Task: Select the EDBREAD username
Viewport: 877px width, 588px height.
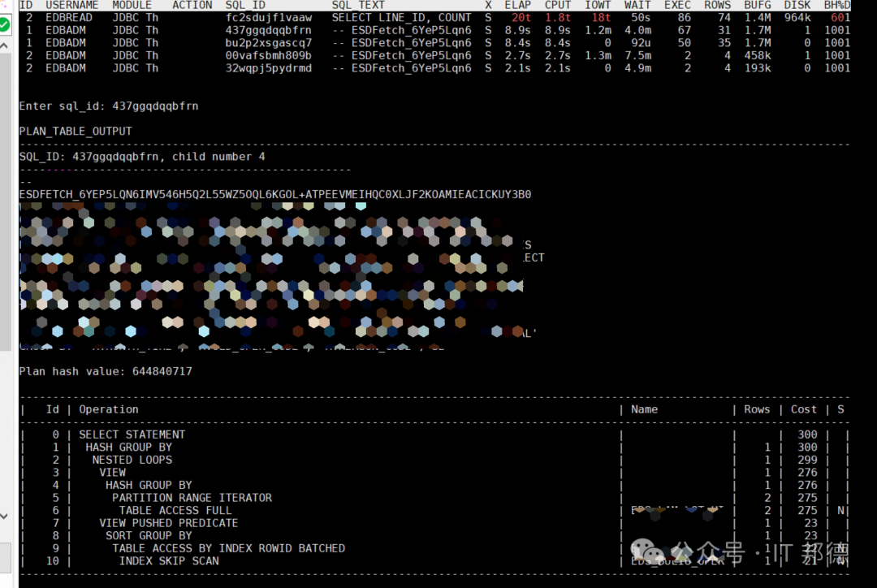Action: click(x=69, y=17)
